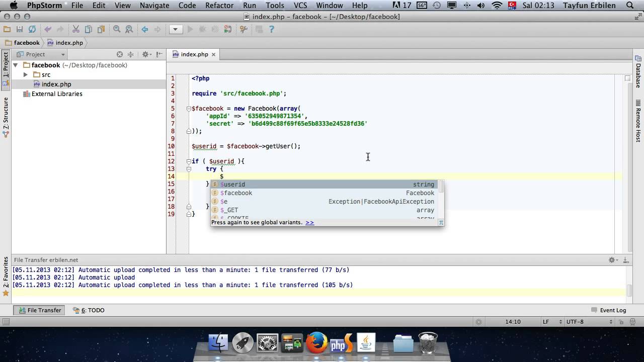Open the run configuration dropdown
The width and height of the screenshot is (644, 362).
176,29
